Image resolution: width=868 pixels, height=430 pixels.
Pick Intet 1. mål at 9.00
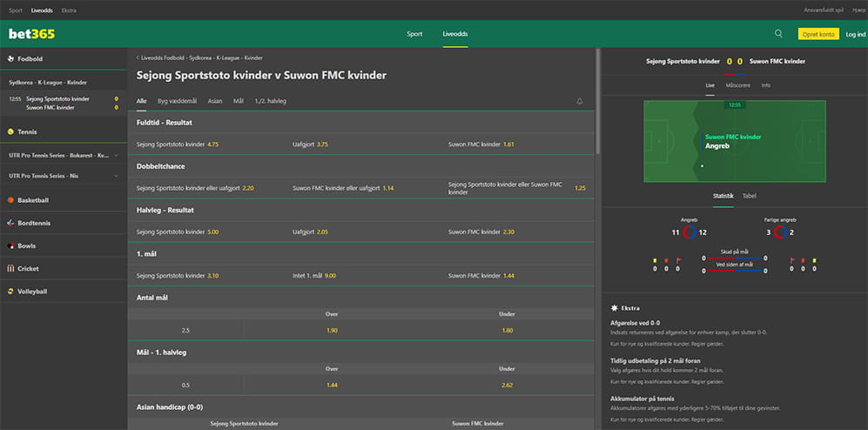pyautogui.click(x=361, y=276)
